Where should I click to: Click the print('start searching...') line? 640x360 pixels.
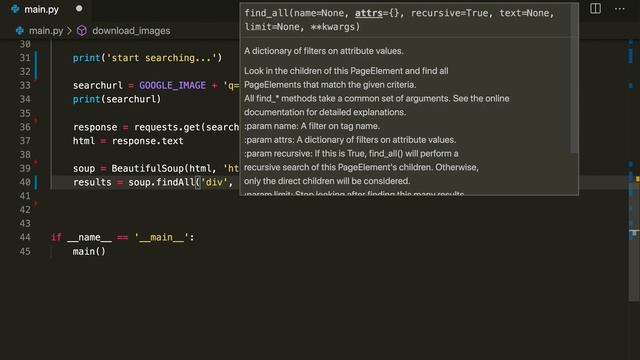(x=147, y=58)
